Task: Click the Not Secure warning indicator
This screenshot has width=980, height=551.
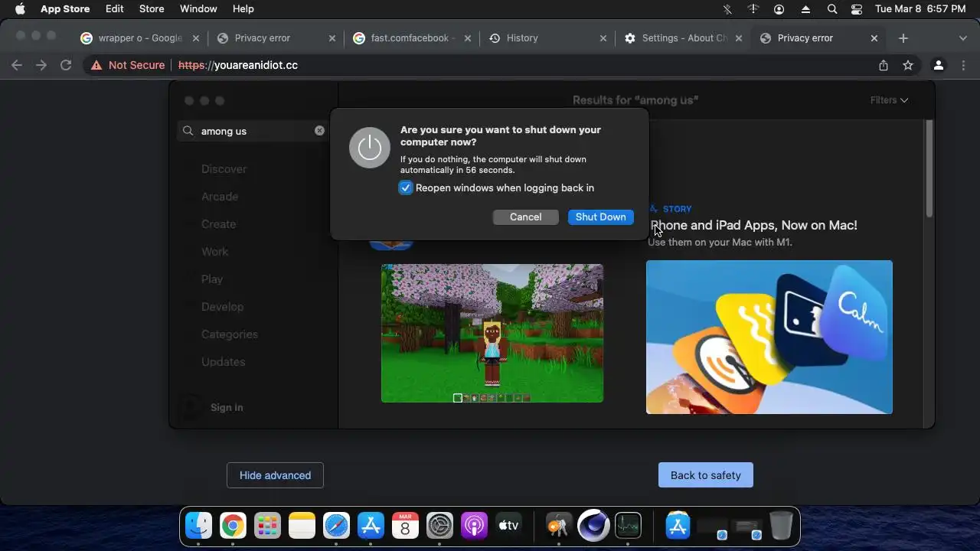Action: pyautogui.click(x=127, y=65)
